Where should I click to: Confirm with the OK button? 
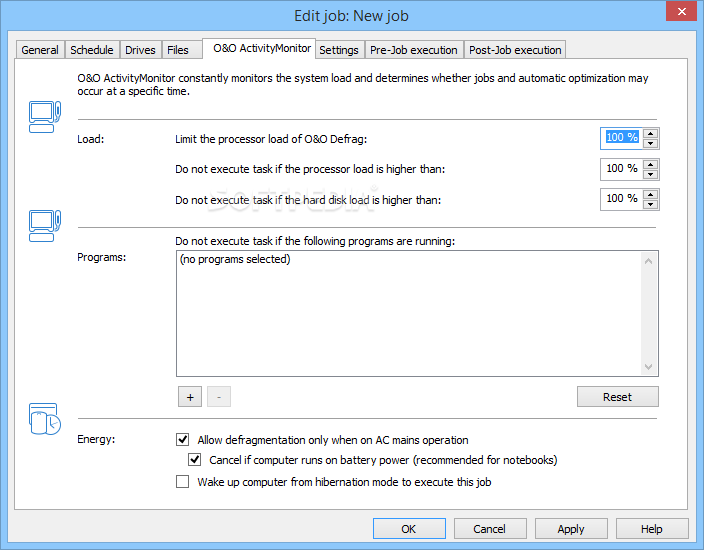(x=409, y=529)
